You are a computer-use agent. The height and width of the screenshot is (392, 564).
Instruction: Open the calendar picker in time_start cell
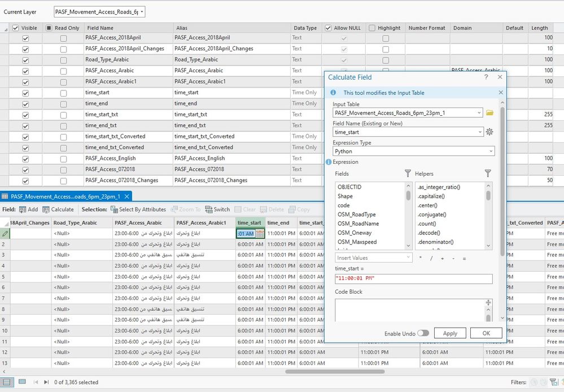tap(260, 233)
